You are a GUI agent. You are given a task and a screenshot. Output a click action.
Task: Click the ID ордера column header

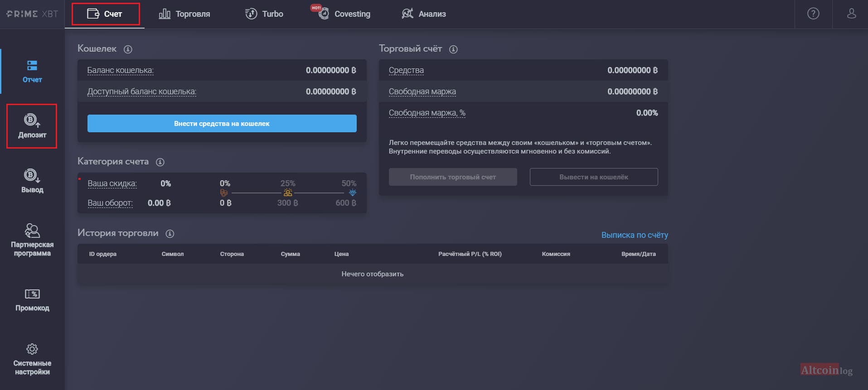(x=103, y=254)
